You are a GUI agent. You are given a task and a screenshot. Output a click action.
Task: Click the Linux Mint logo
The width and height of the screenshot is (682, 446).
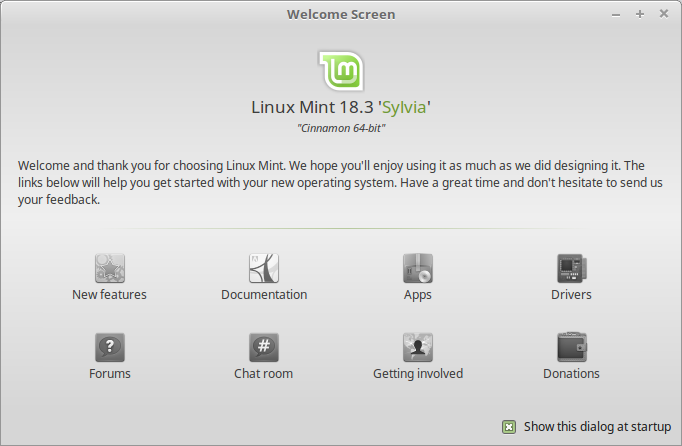pos(341,71)
